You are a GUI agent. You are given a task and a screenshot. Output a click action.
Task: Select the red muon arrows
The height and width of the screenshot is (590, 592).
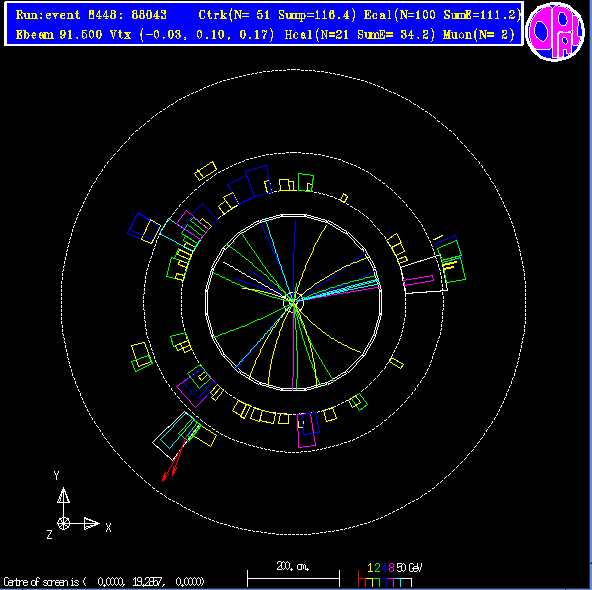point(174,458)
